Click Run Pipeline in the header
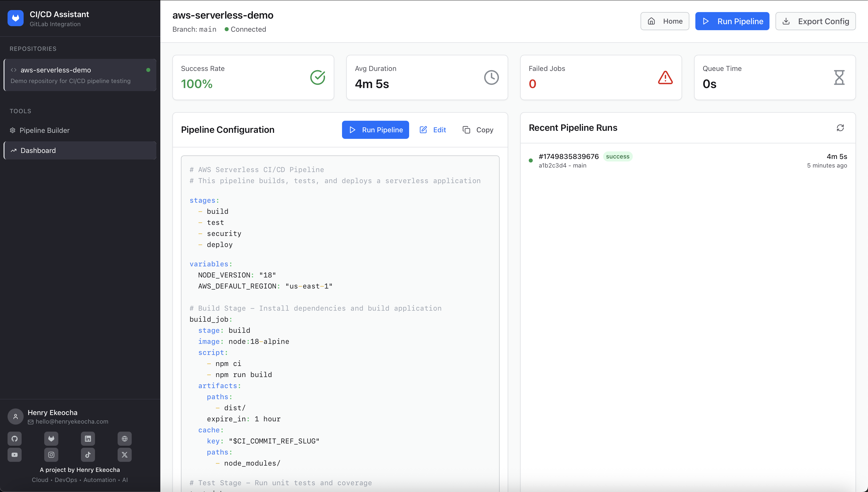Screen dimensions: 868x492 pos(732,21)
